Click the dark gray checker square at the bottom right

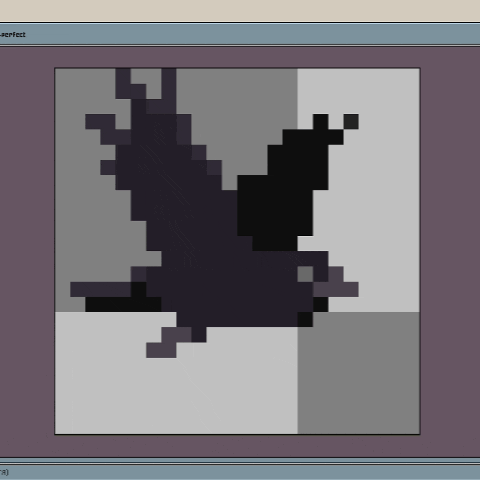pos(358,373)
